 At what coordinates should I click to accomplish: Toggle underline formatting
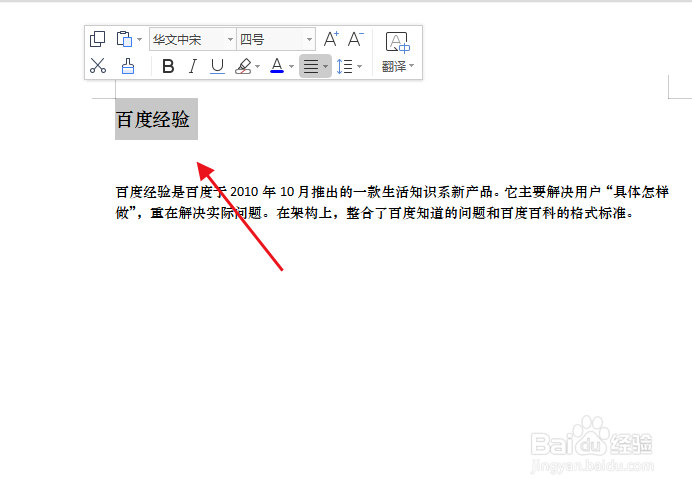pyautogui.click(x=217, y=67)
